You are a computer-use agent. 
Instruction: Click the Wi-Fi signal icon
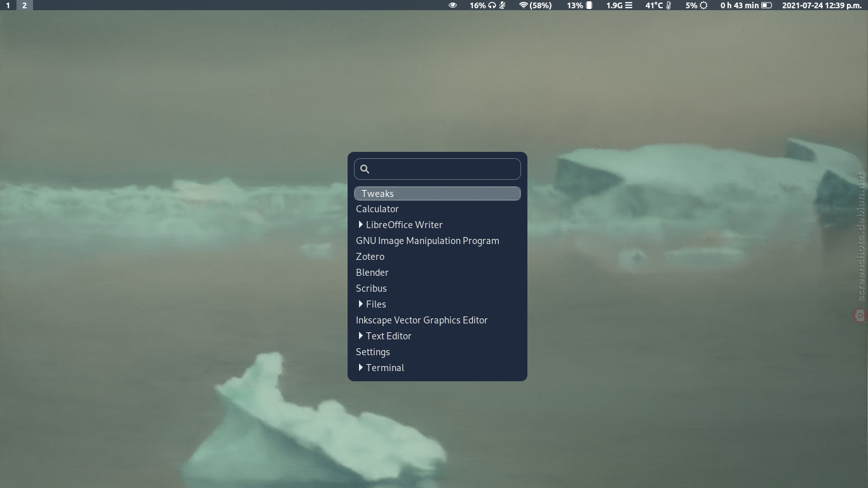(524, 5)
